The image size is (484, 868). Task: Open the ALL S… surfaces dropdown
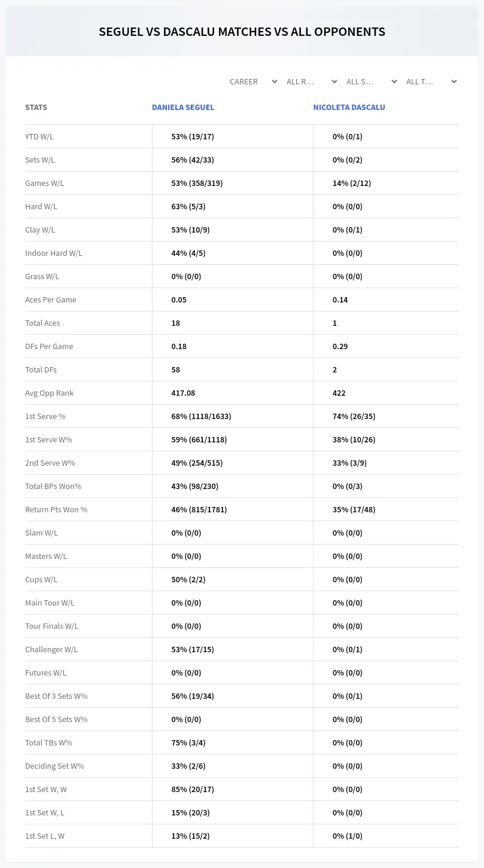(372, 81)
